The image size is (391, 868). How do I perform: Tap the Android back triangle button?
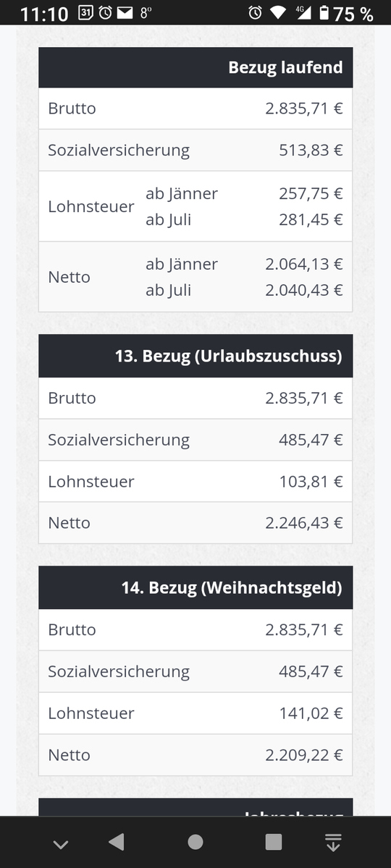pos(116,842)
